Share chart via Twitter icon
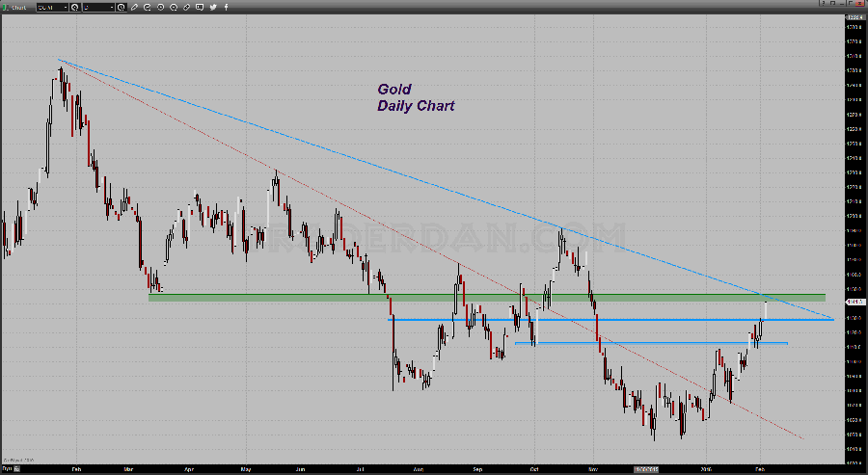Viewport: 868px width, 475px height. pos(213,7)
